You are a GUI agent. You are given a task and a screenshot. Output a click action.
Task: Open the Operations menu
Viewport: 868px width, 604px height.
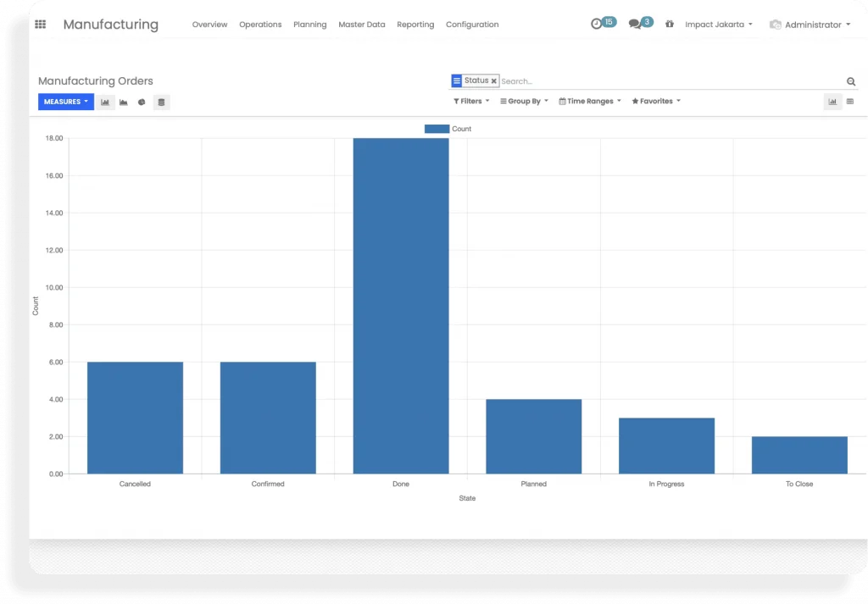260,25
